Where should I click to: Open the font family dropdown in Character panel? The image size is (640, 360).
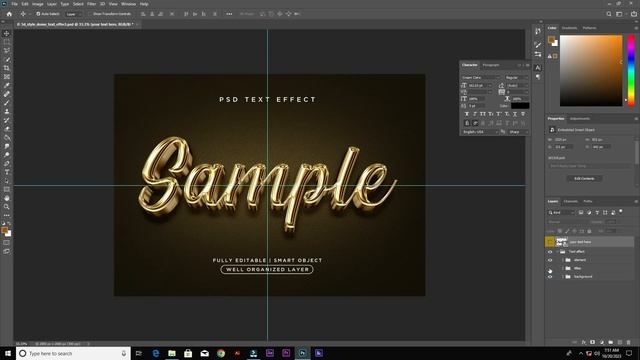481,77
